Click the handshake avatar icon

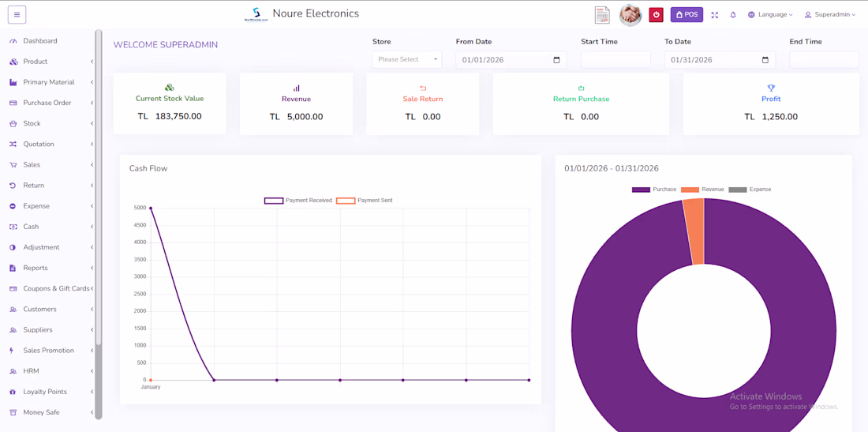click(630, 15)
